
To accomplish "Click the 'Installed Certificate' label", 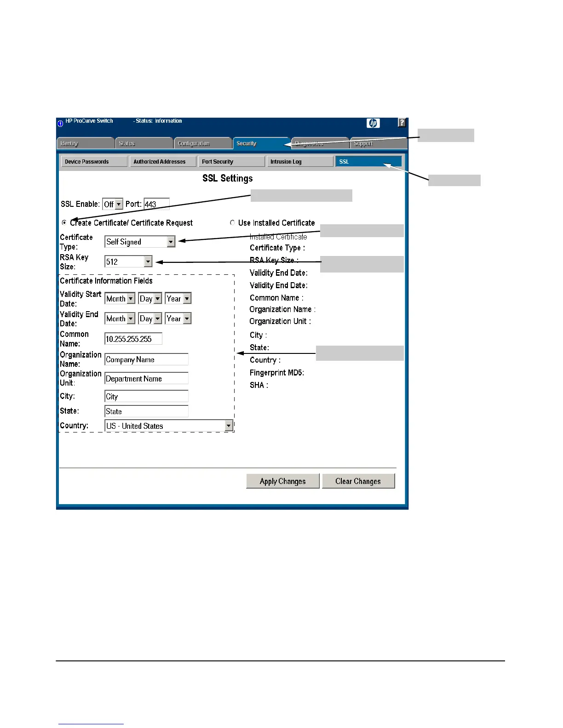I will pos(278,237).
